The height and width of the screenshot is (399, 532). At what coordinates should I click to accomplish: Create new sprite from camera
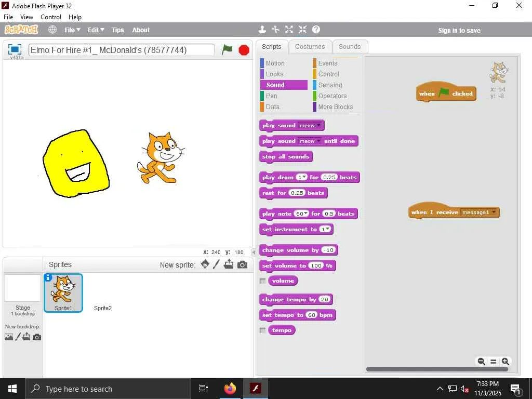click(242, 264)
